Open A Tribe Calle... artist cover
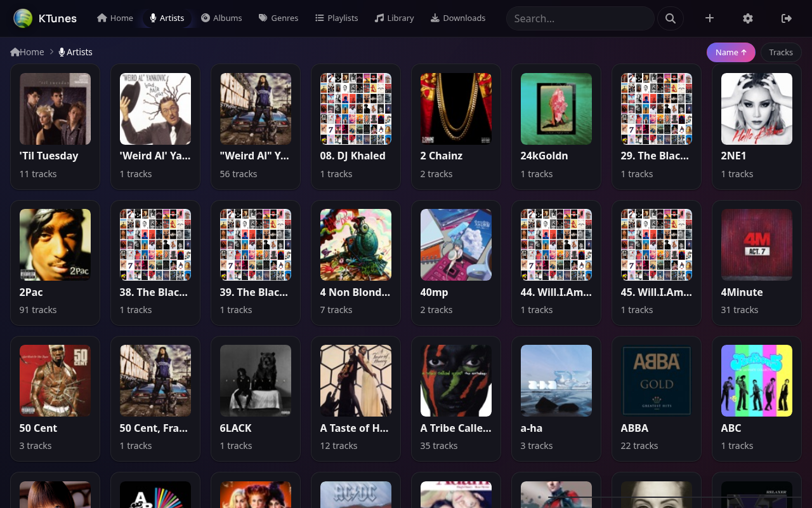The height and width of the screenshot is (508, 812). coord(456,381)
